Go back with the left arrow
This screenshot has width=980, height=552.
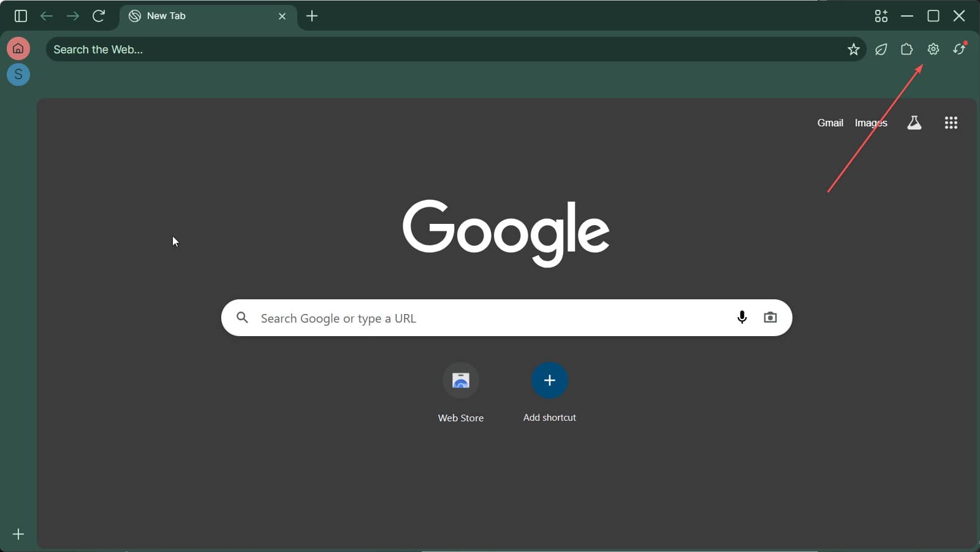(47, 16)
